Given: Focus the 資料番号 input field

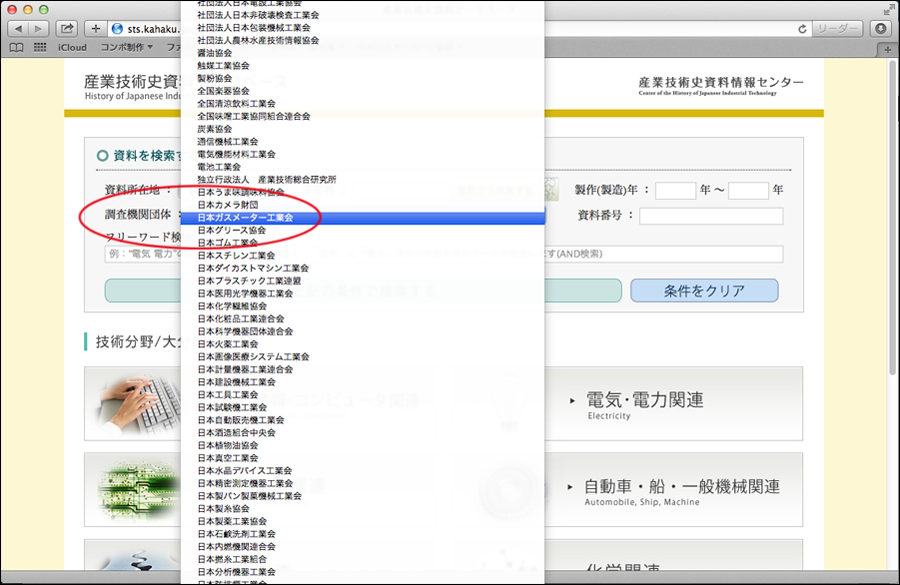Looking at the screenshot, I should pos(711,216).
